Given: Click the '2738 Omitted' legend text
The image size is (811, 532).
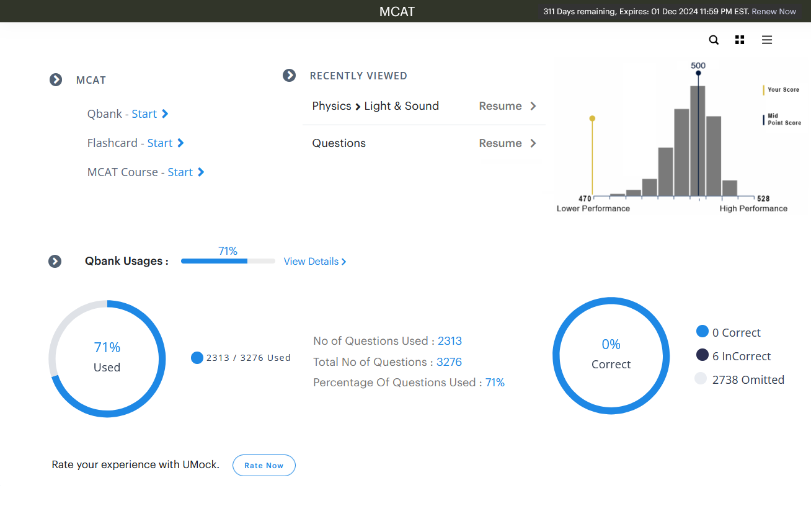Looking at the screenshot, I should point(748,379).
